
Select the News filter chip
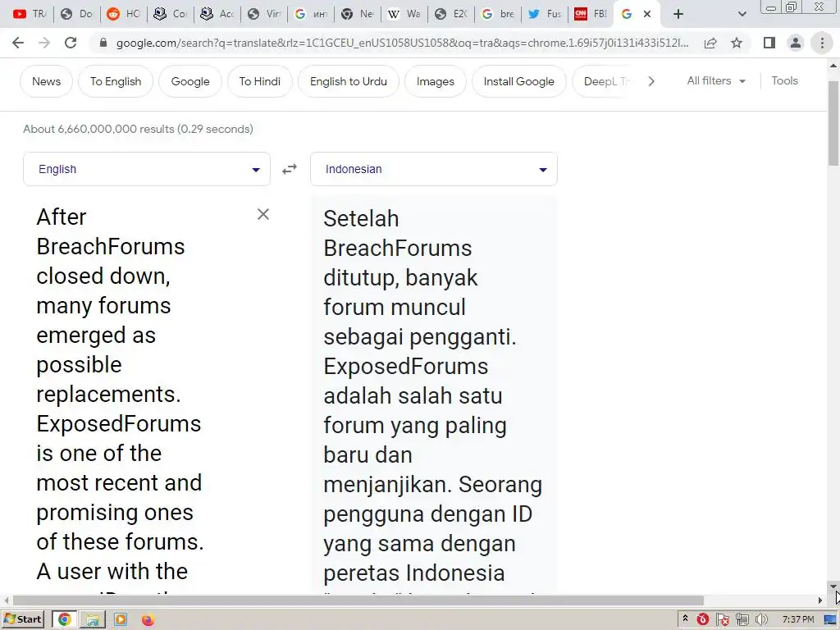tap(46, 81)
